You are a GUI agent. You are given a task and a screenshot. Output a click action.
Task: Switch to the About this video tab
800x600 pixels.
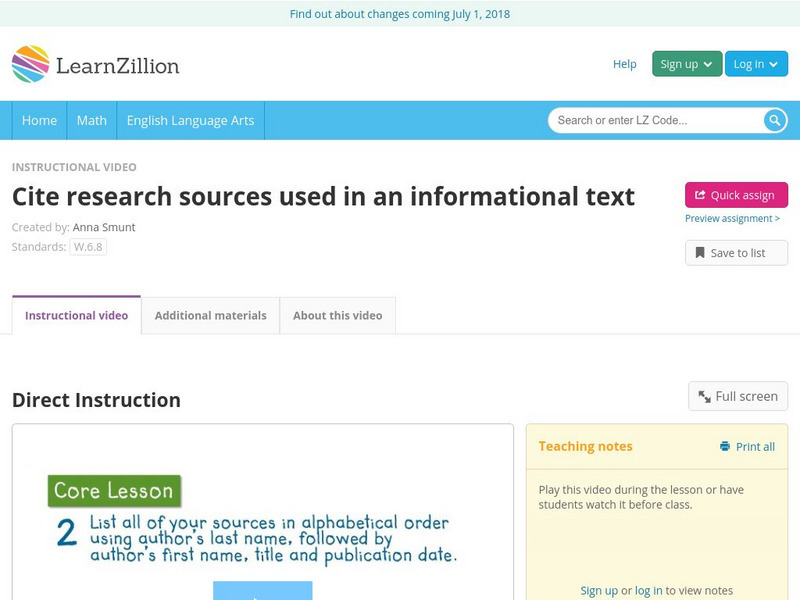(x=338, y=315)
